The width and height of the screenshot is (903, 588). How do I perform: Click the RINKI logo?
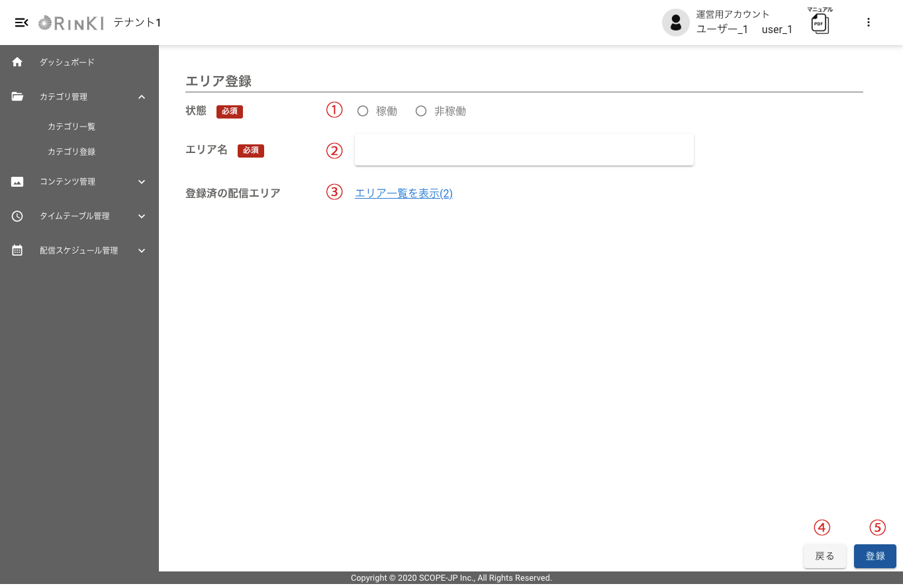coord(71,23)
